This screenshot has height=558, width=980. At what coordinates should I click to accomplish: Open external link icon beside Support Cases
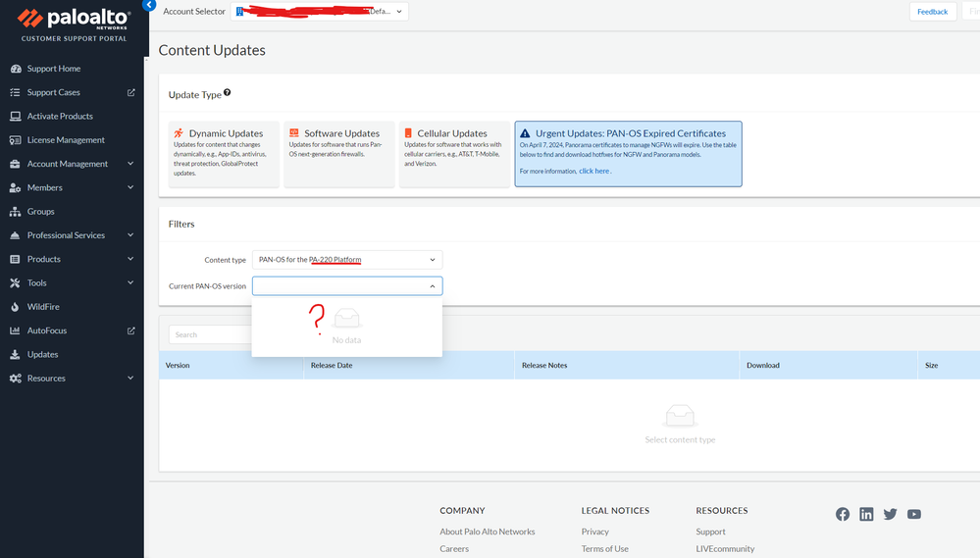[131, 93]
